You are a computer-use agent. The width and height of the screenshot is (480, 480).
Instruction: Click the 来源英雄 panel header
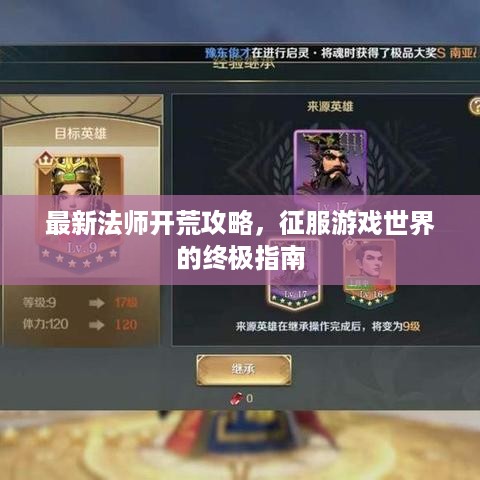[330, 106]
